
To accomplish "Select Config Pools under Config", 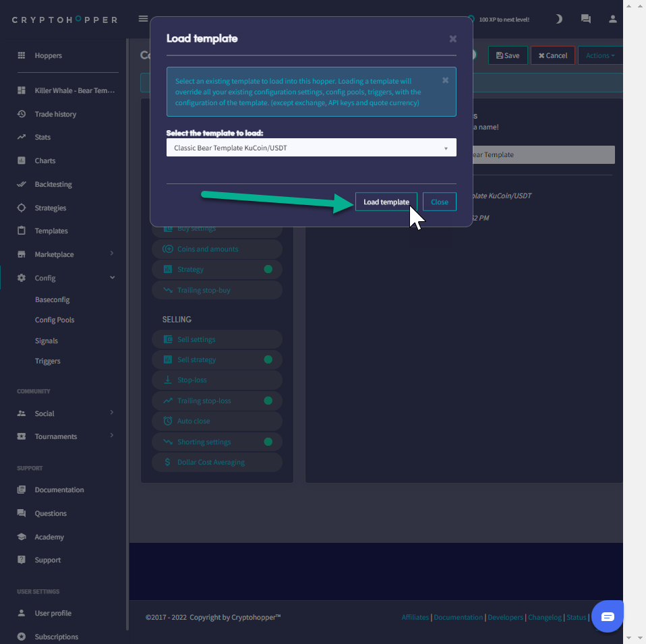I will (x=55, y=320).
